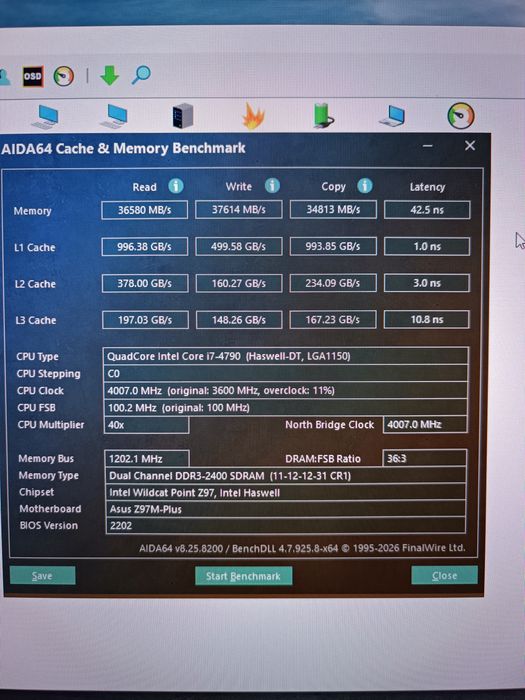Click CPU Clock value 4007.0 MHz overclock

click(286, 391)
